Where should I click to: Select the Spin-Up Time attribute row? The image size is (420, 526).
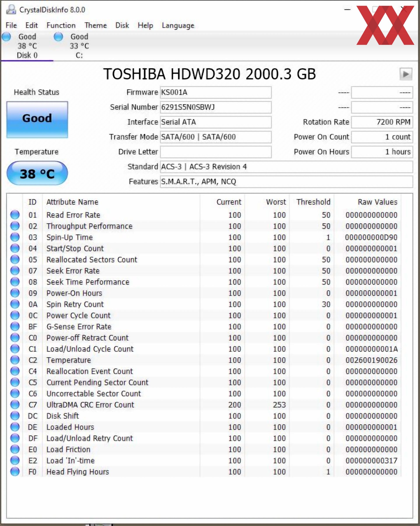point(70,237)
